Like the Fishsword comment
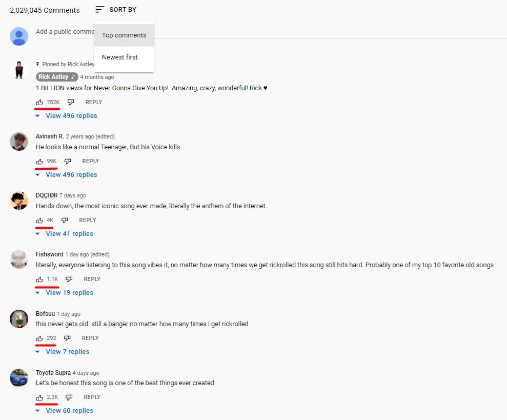 pos(39,279)
